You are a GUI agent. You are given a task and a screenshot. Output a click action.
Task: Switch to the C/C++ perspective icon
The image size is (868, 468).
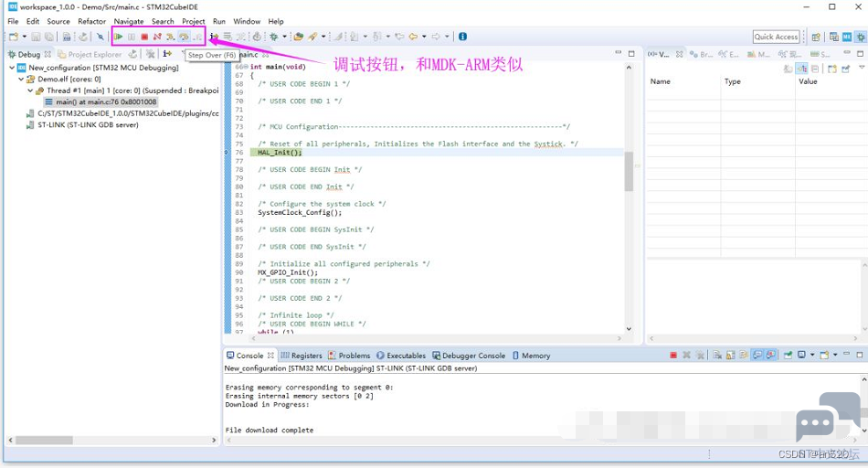[x=833, y=37]
